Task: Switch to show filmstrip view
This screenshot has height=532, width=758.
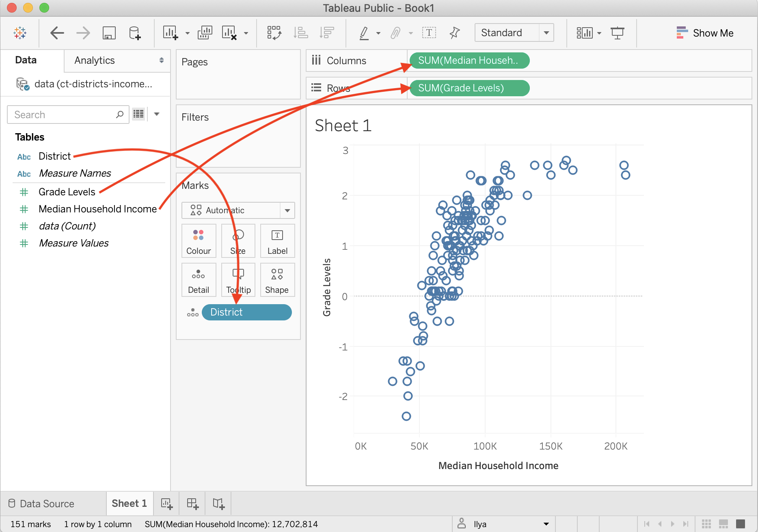Action: click(x=723, y=524)
